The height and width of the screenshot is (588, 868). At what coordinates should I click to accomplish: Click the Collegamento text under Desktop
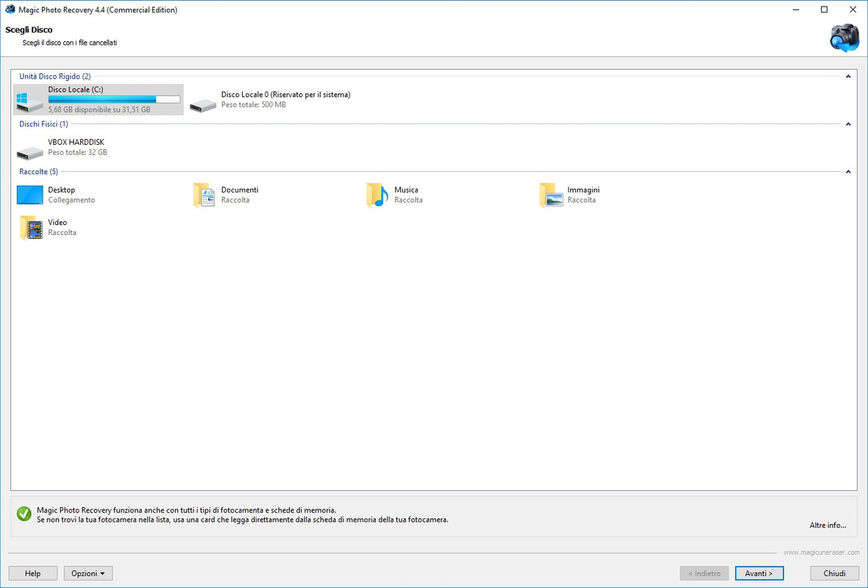coord(71,200)
